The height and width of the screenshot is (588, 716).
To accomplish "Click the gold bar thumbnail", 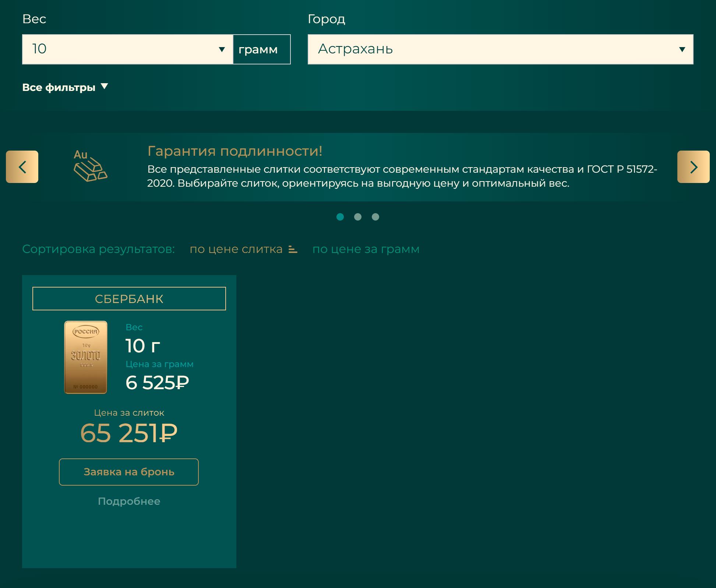I will click(x=86, y=357).
